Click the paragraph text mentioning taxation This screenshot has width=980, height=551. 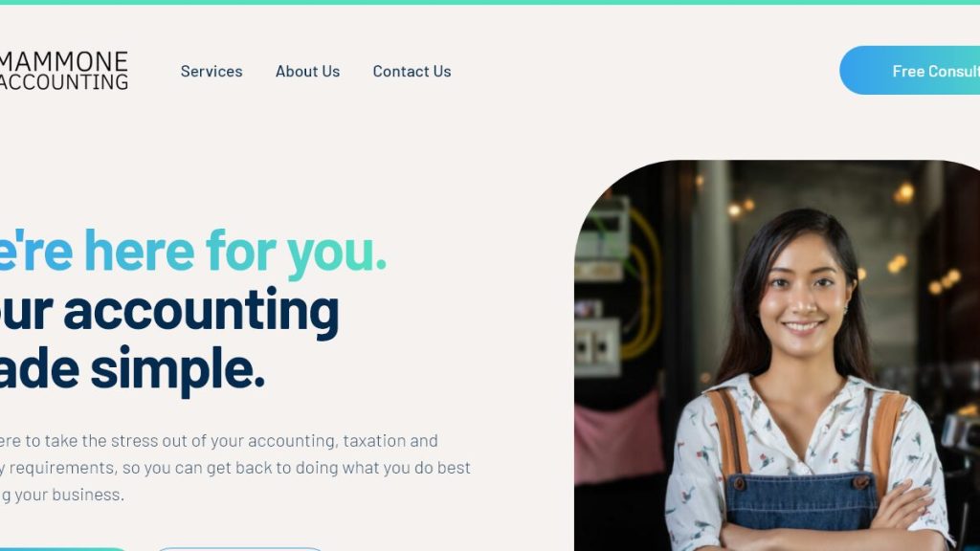[x=234, y=467]
